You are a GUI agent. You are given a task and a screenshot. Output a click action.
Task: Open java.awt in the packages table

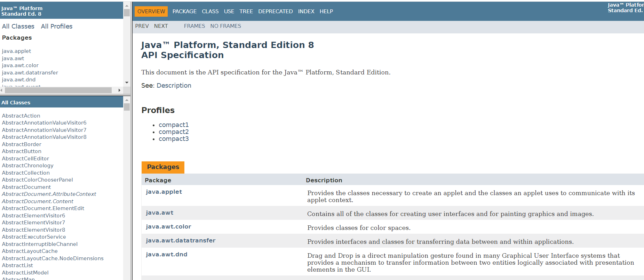159,213
